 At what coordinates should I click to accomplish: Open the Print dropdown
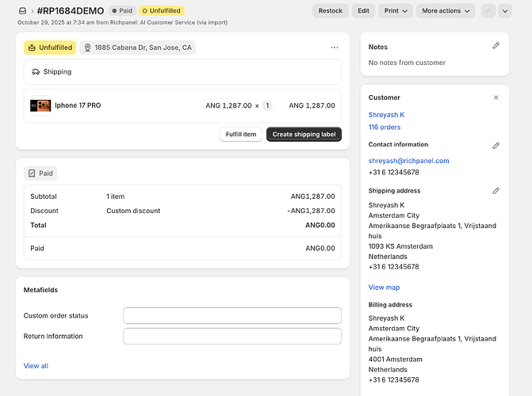pos(395,11)
